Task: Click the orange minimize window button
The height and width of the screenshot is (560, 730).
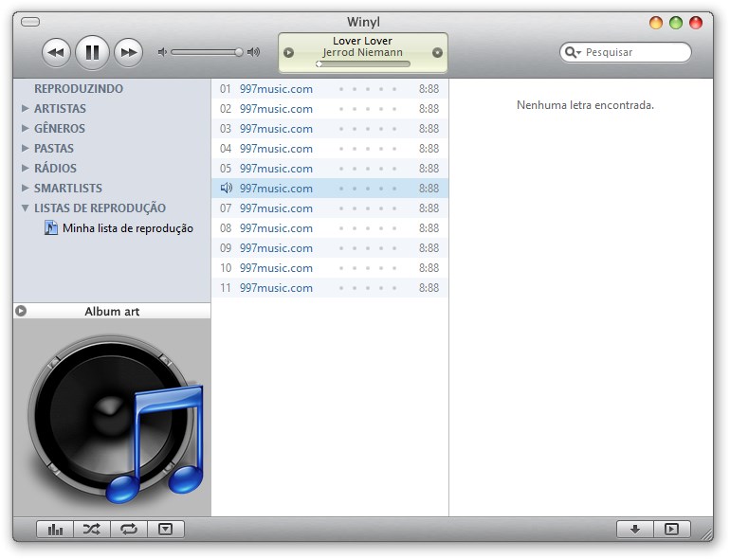Action: coord(655,23)
